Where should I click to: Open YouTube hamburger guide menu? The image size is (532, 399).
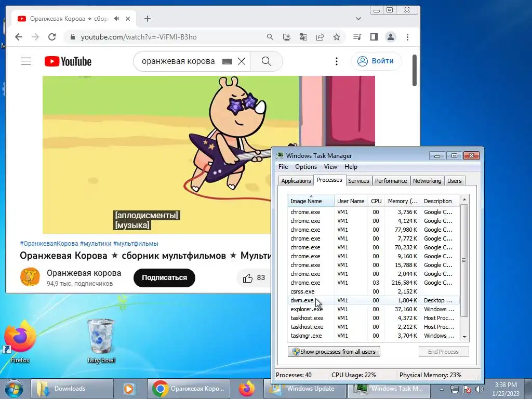click(26, 61)
